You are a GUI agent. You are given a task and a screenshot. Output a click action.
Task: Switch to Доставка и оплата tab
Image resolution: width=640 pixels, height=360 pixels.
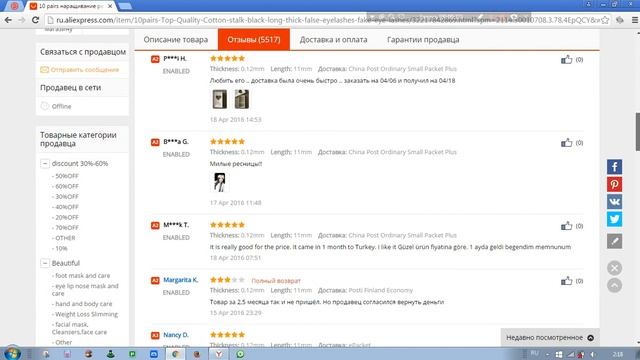pyautogui.click(x=333, y=40)
